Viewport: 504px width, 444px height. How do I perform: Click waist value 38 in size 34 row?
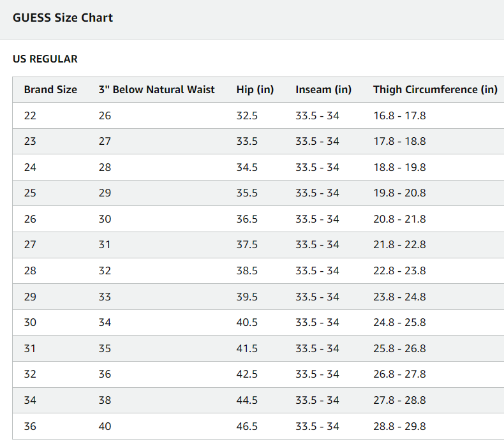coord(105,400)
